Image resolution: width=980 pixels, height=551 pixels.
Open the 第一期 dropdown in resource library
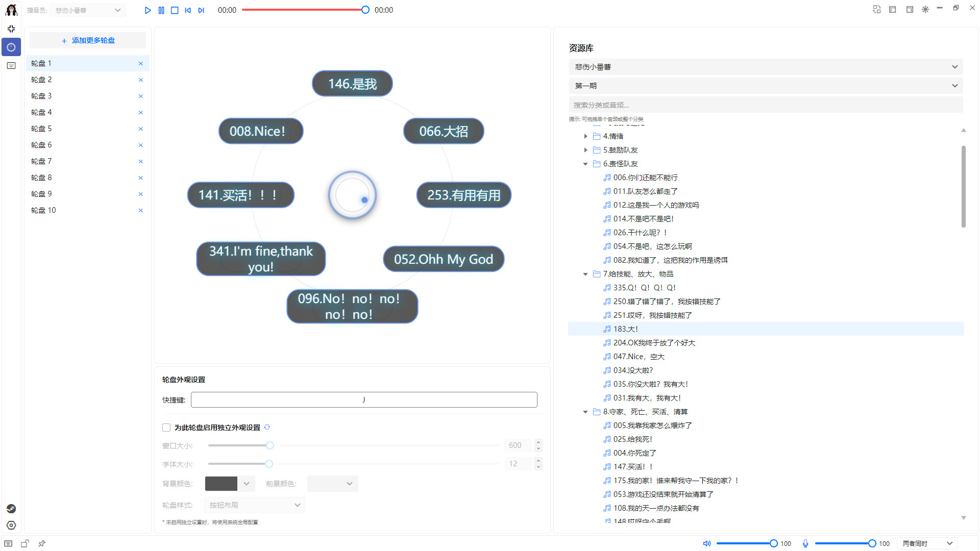point(766,86)
